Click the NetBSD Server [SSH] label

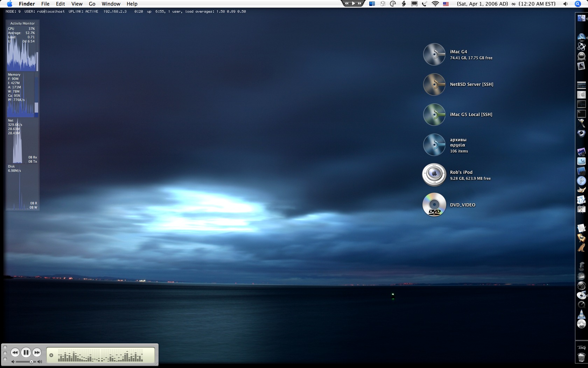472,84
